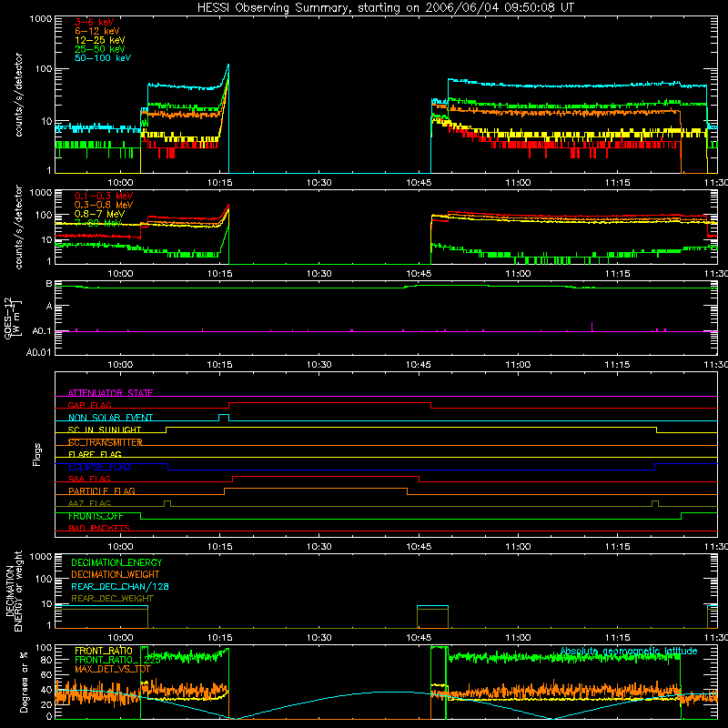Click the FRONT_RATIO legend label
Image resolution: width=728 pixels, height=728 pixels.
click(x=104, y=651)
